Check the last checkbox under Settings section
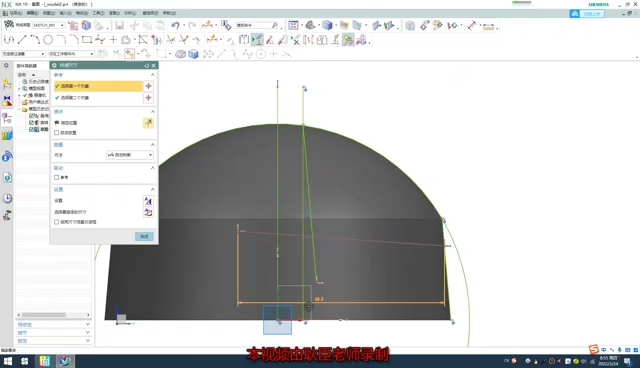640x368 pixels. 57,222
